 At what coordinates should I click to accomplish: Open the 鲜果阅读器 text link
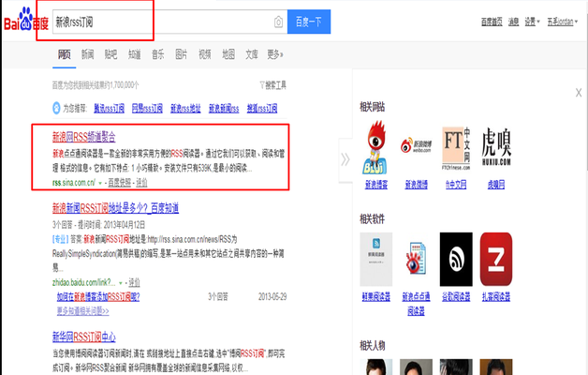[376, 297]
